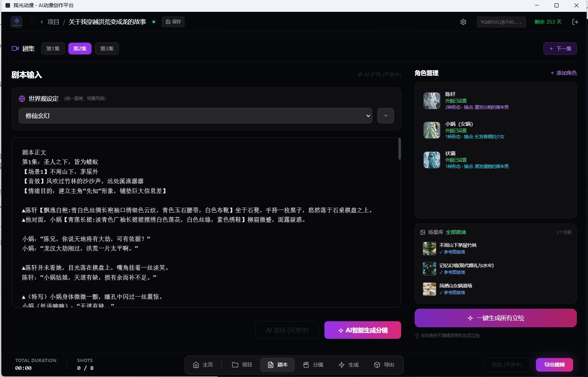588x377 pixels.
Task: Open the 生成 navigation tab
Action: [348, 365]
